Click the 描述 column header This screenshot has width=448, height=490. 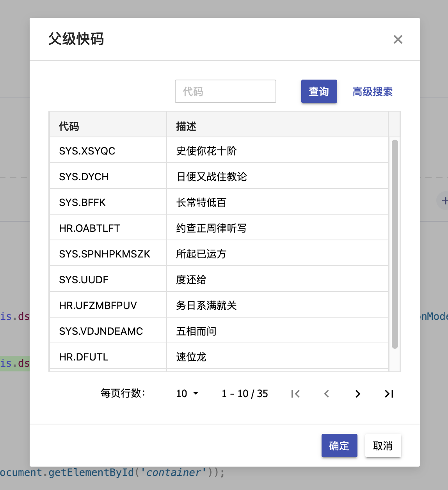click(x=186, y=126)
